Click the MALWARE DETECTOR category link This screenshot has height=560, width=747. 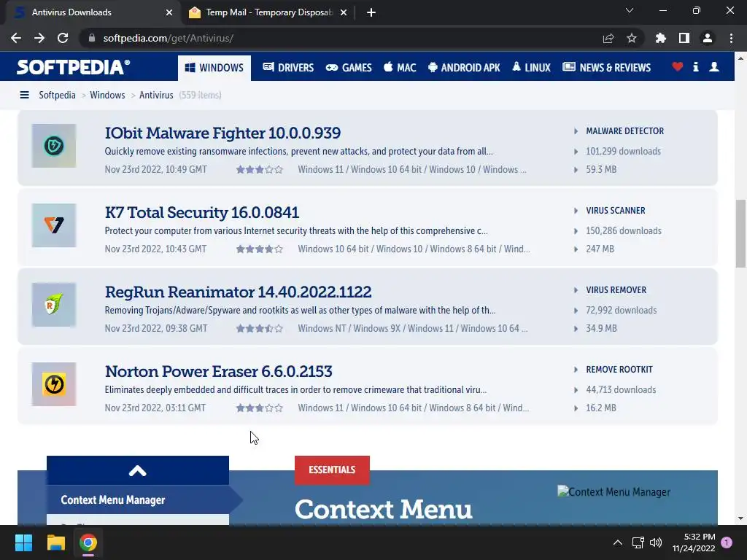tap(624, 131)
